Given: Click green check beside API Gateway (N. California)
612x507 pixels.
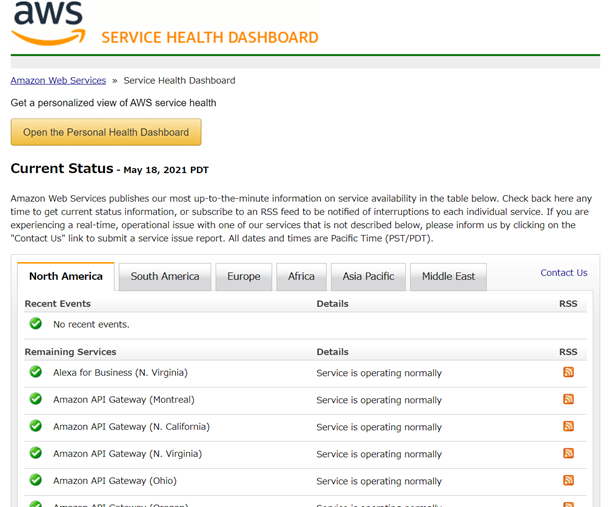Looking at the screenshot, I should pos(36,425).
